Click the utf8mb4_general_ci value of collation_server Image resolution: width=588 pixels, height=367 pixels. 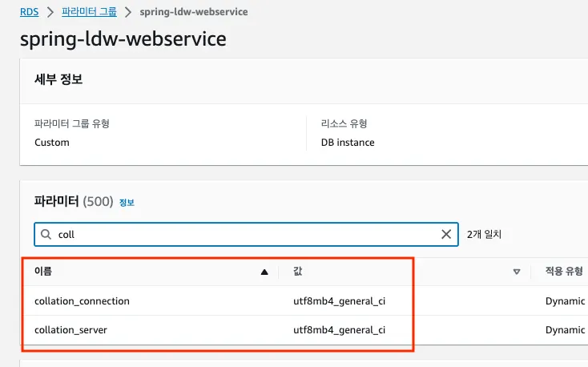click(x=340, y=329)
